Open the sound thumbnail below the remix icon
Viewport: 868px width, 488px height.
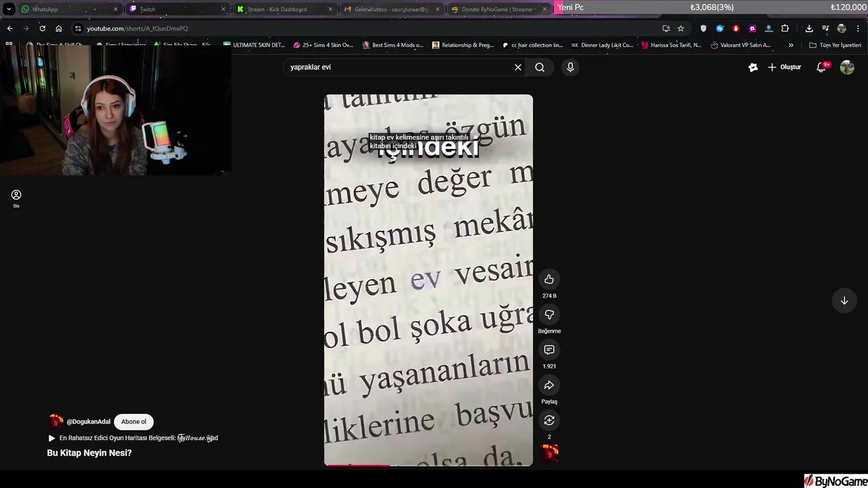[x=549, y=453]
